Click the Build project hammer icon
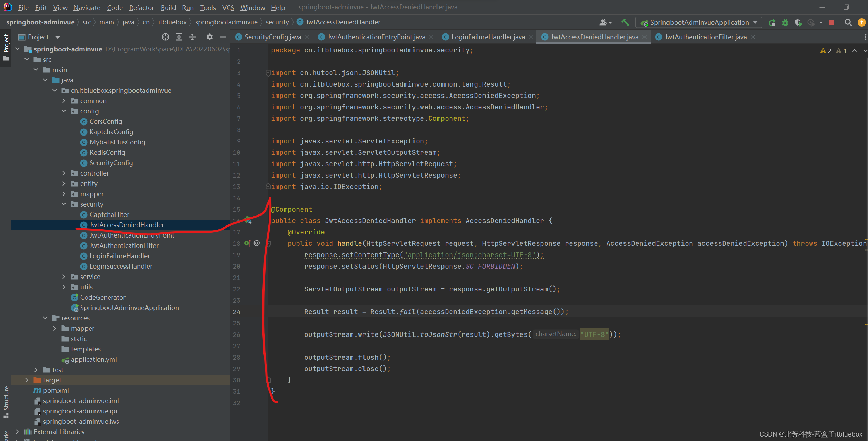The width and height of the screenshot is (868, 441). (625, 22)
